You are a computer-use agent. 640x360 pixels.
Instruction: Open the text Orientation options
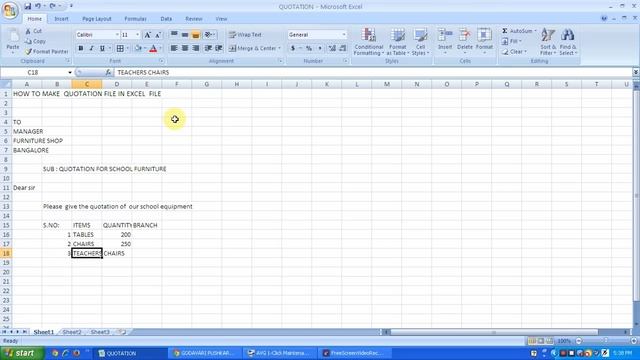coord(209,35)
